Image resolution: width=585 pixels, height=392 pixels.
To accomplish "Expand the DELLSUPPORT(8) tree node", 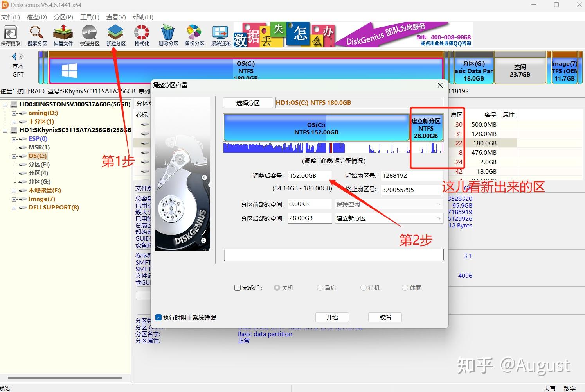I will click(14, 208).
